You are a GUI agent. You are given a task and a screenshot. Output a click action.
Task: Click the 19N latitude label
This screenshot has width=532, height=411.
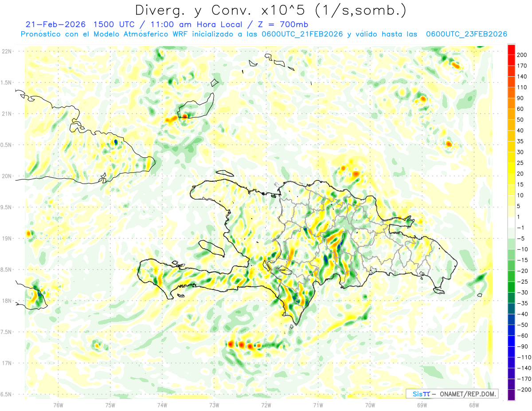pos(7,239)
